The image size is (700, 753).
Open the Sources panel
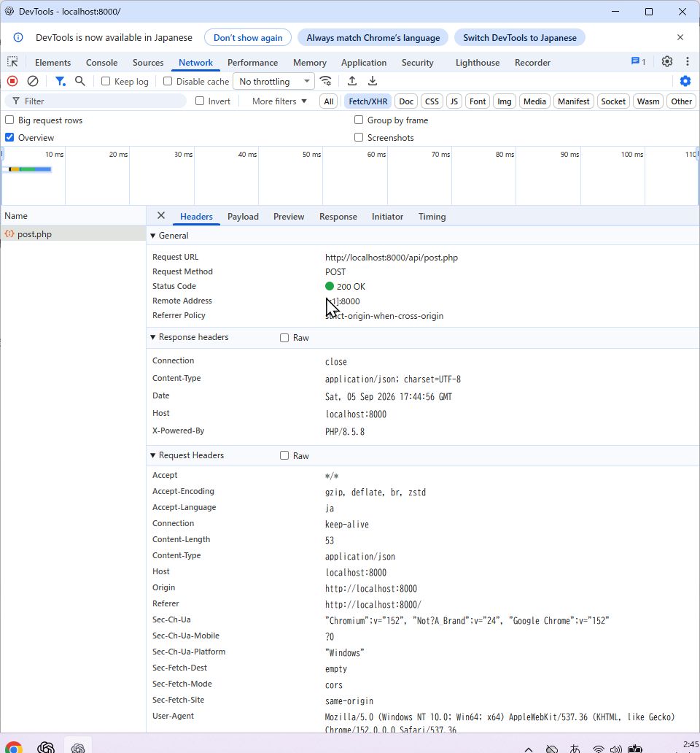(148, 63)
